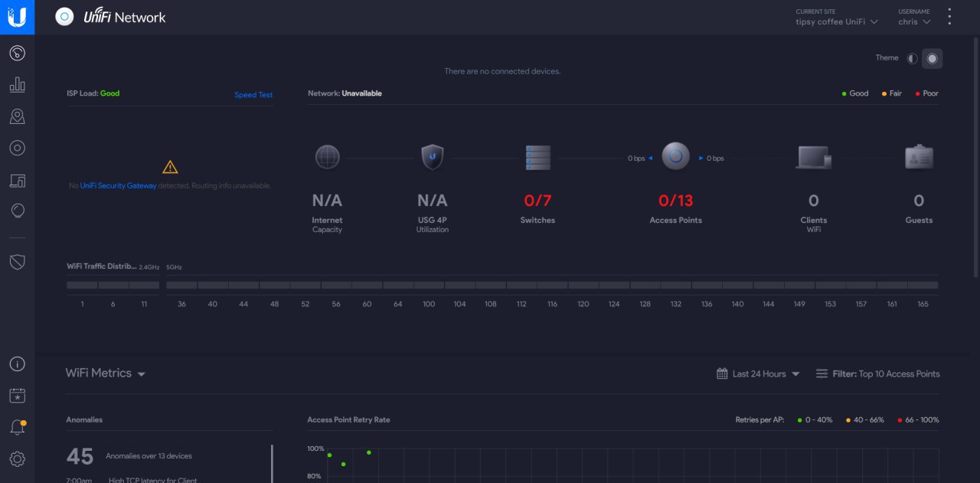Follow the UniFi Security Gateway link
Viewport: 980px width, 483px height.
coord(118,185)
